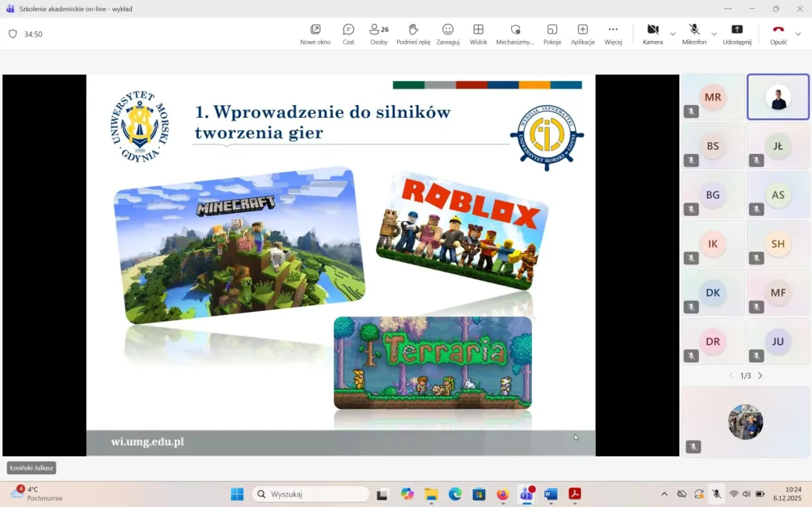Image resolution: width=812 pixels, height=507 pixels.
Task: Raise hand with Podnieś rękę
Action: [x=413, y=34]
